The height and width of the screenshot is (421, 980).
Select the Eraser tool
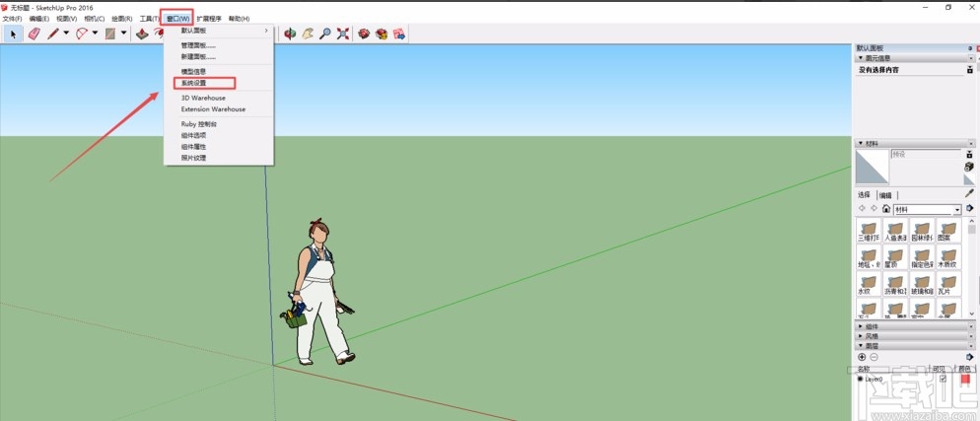click(34, 34)
